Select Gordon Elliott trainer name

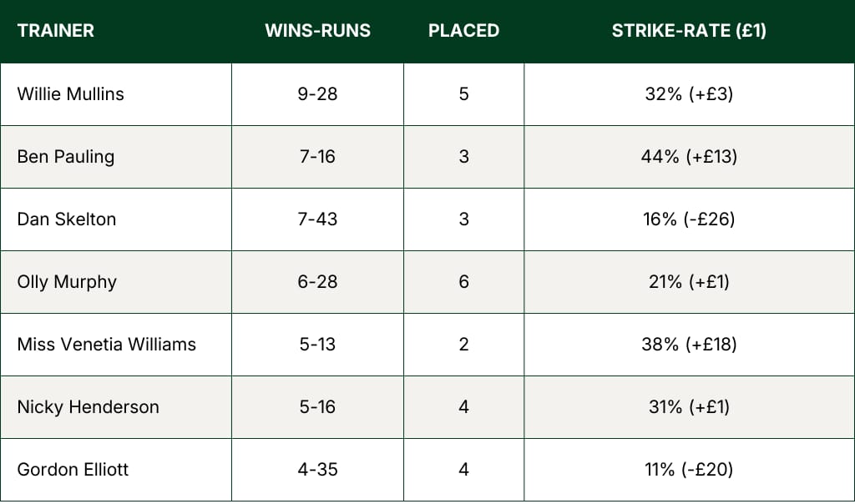pyautogui.click(x=73, y=470)
